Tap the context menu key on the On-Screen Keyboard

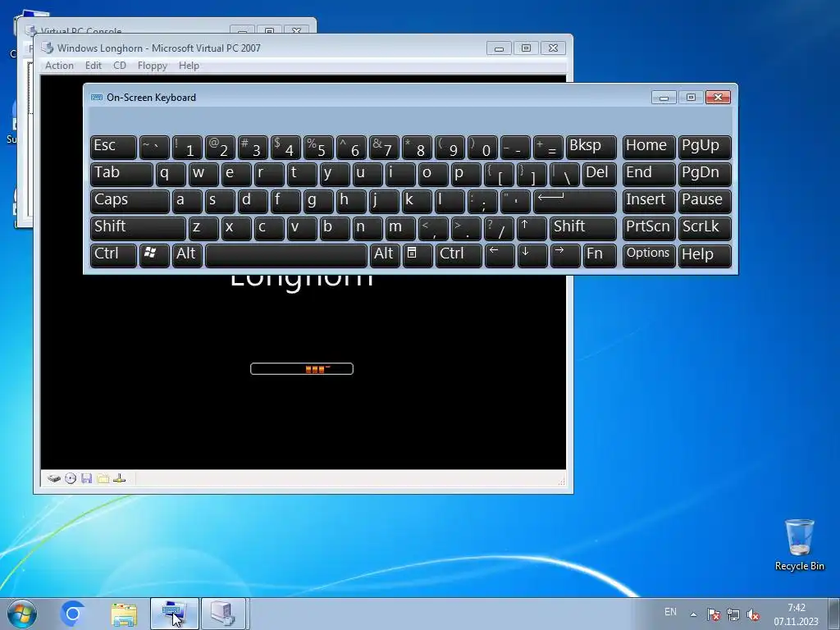(x=416, y=255)
